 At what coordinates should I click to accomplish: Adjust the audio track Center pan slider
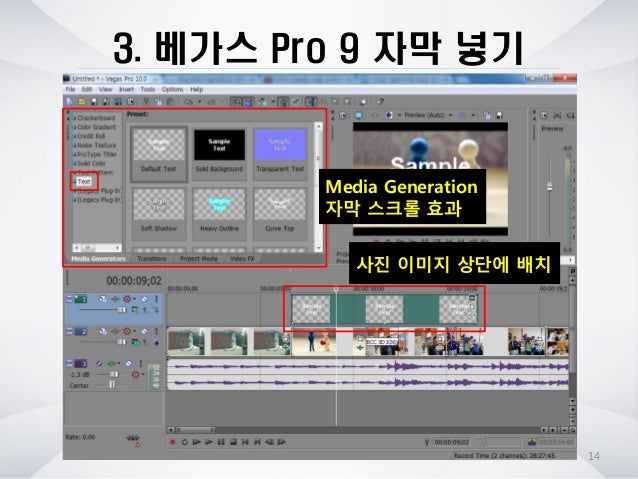point(111,385)
